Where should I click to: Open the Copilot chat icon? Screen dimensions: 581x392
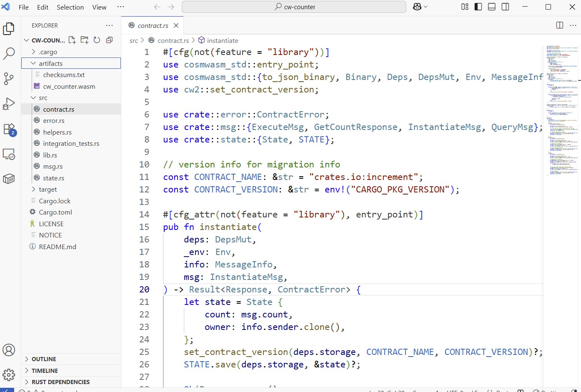pyautogui.click(x=417, y=7)
